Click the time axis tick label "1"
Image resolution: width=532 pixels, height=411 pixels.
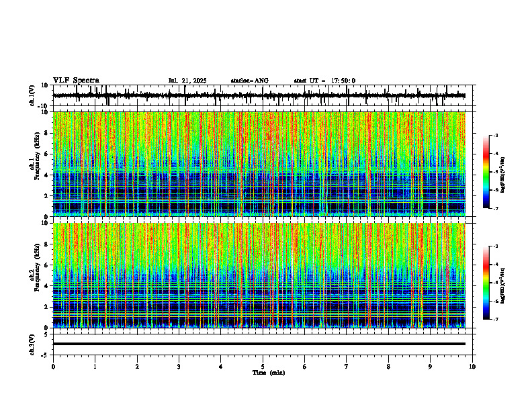click(95, 367)
